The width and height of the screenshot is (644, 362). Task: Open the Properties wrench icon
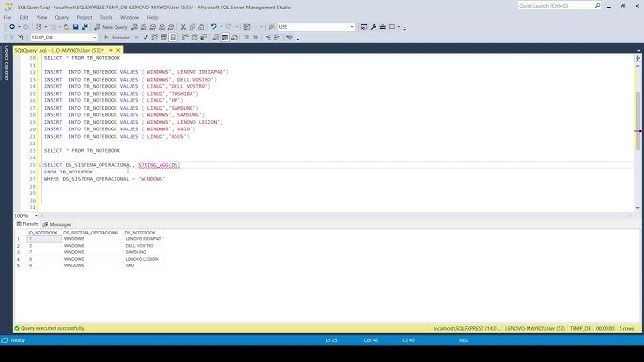(x=374, y=27)
